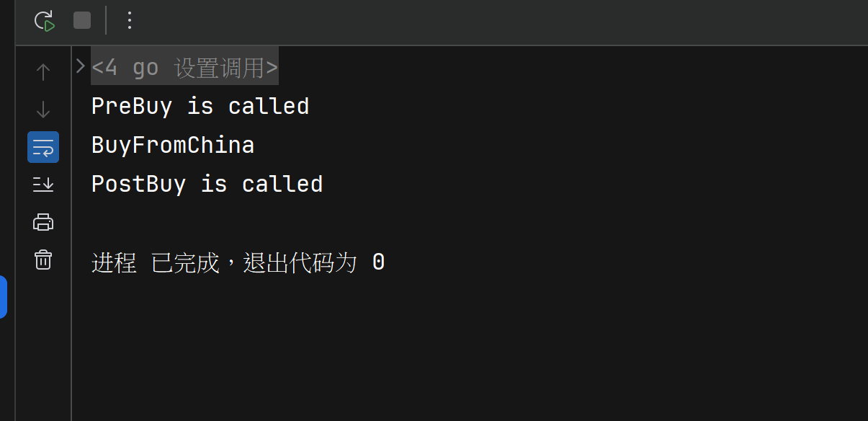Jump down with the down arrow icon
Image resolution: width=868 pixels, height=421 pixels.
43,110
